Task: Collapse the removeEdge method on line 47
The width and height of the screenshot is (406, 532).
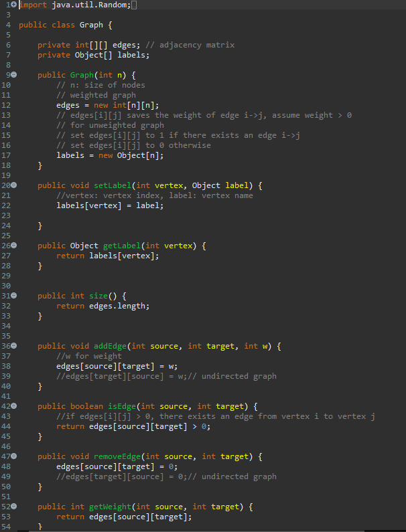Action: [14, 456]
